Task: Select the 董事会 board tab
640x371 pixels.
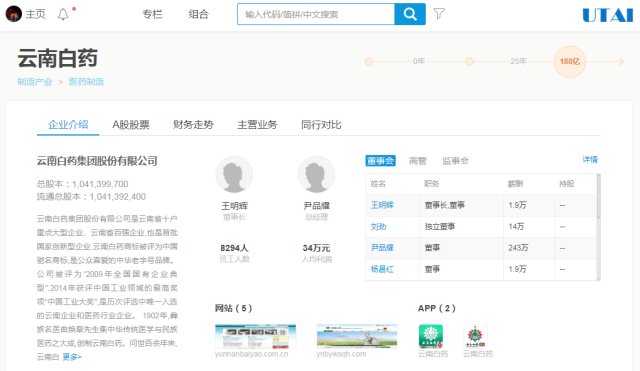Action: tap(380, 161)
